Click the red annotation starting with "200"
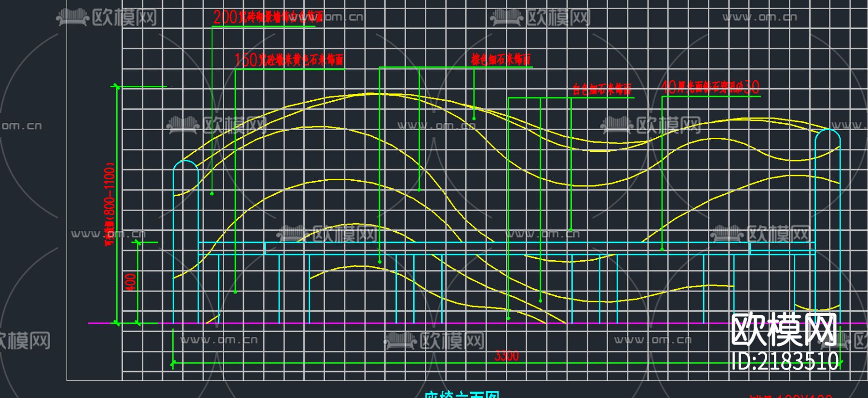The width and height of the screenshot is (868, 398). (268, 17)
